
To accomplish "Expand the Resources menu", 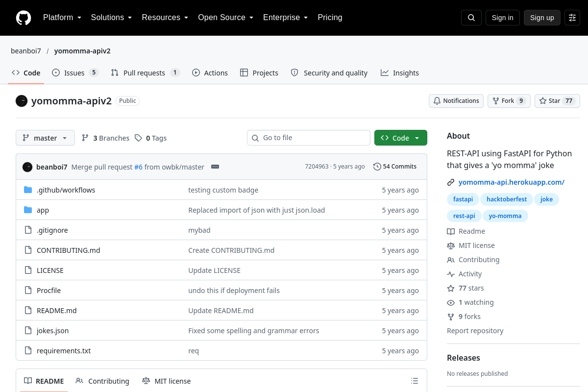I will [165, 18].
